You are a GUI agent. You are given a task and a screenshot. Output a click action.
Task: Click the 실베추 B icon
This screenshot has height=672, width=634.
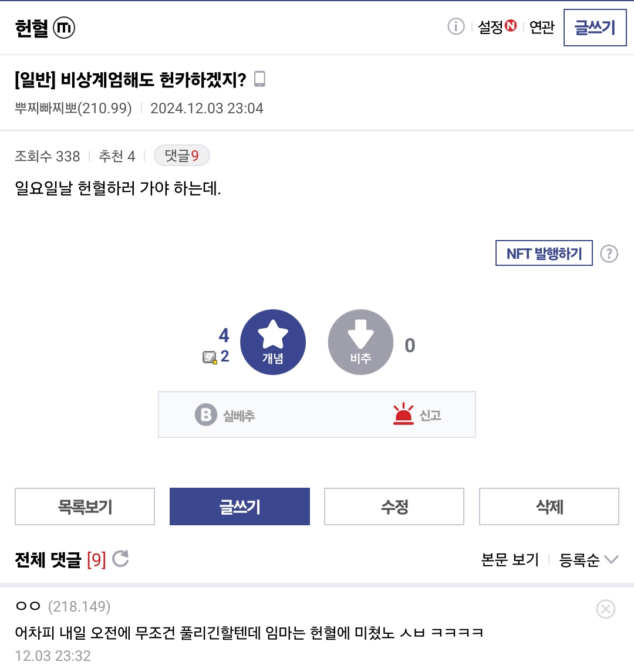[205, 415]
